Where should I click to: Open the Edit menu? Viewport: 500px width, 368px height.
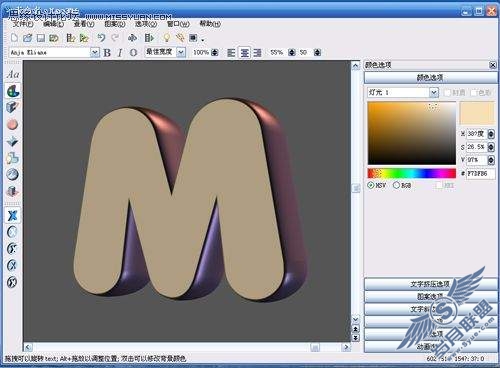click(53, 24)
